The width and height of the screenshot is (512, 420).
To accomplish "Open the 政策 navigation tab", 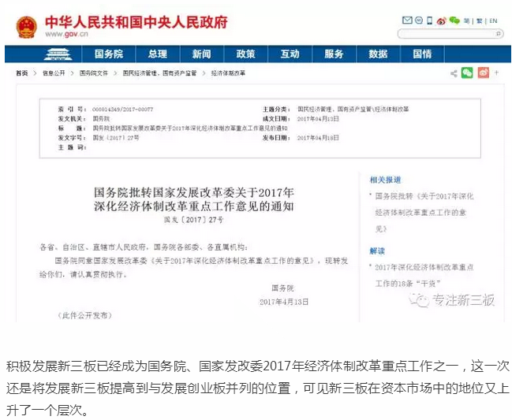I will coord(245,54).
